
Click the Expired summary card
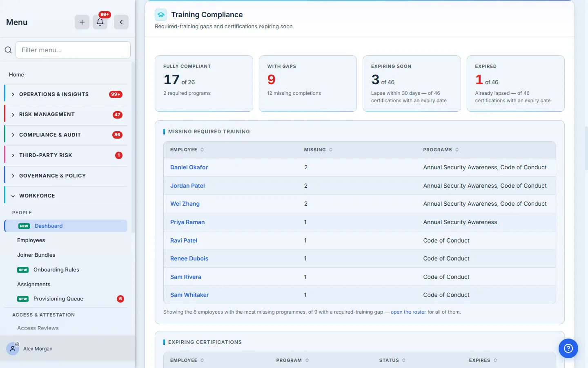click(x=516, y=83)
